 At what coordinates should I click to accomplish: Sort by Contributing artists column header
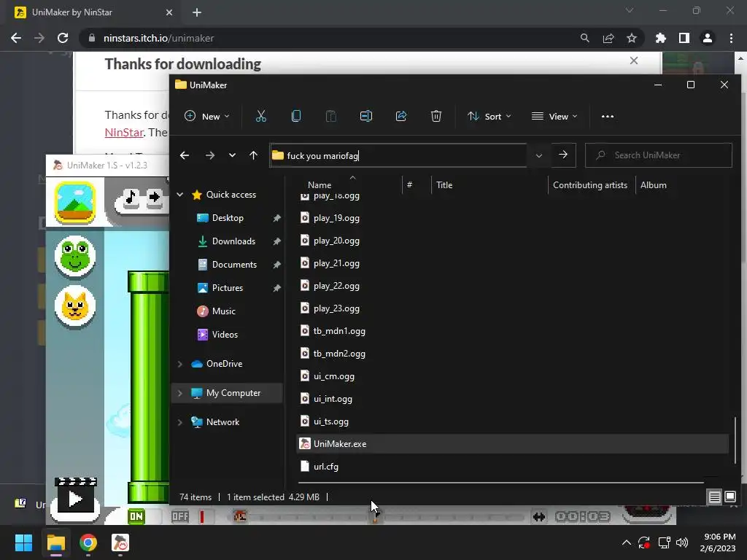(591, 184)
